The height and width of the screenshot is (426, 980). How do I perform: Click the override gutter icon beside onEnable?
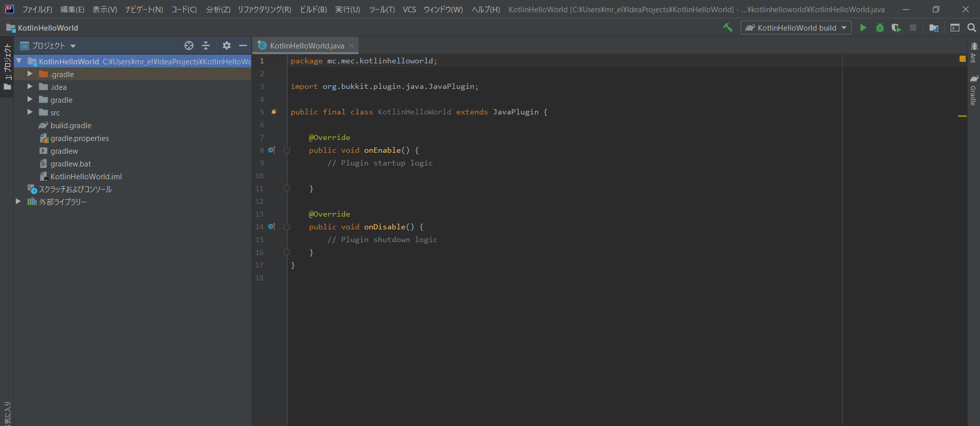tap(272, 150)
